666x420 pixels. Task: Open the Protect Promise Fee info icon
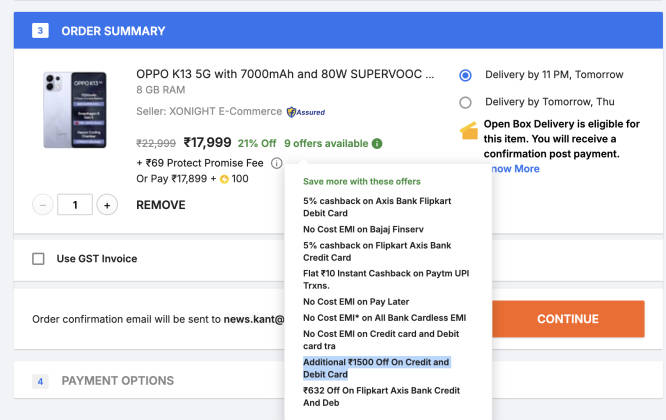[277, 163]
